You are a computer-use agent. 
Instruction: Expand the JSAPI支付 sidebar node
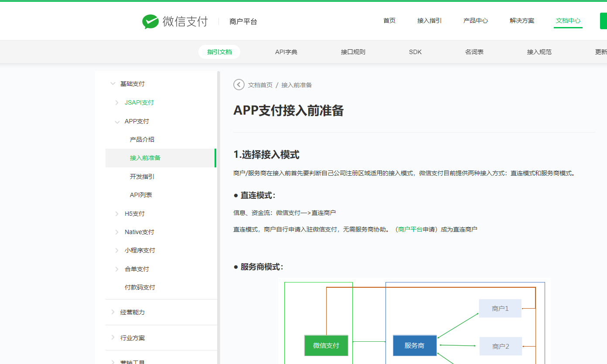(117, 102)
